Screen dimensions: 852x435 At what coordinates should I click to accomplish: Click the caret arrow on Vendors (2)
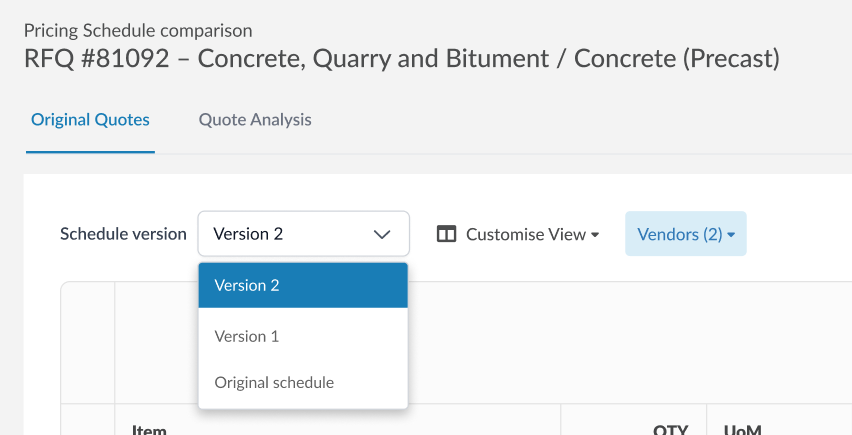tap(731, 235)
